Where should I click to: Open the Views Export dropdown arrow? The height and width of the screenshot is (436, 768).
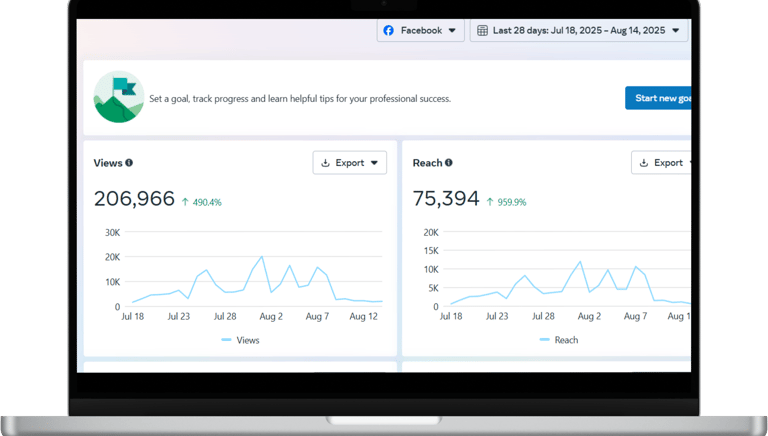(x=374, y=163)
